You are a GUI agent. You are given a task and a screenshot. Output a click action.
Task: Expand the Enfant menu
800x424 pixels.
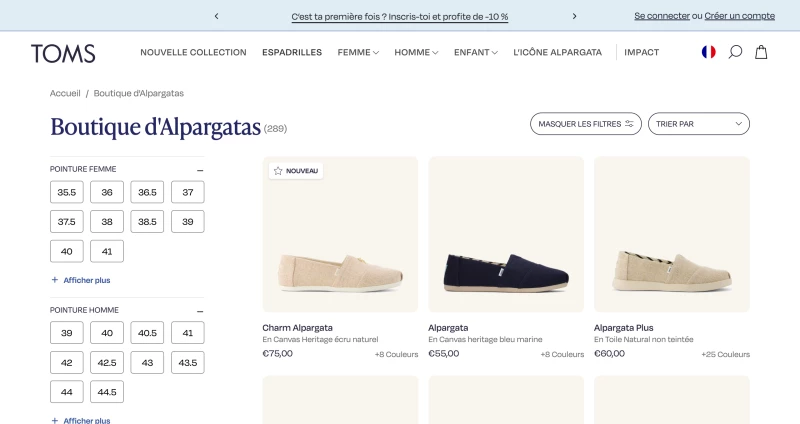(476, 52)
